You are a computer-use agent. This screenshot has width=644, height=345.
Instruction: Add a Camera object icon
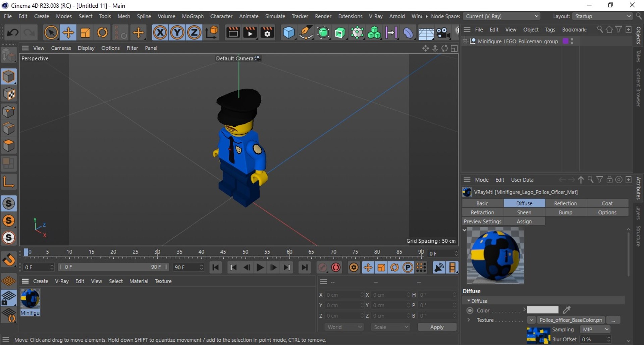pyautogui.click(x=443, y=33)
